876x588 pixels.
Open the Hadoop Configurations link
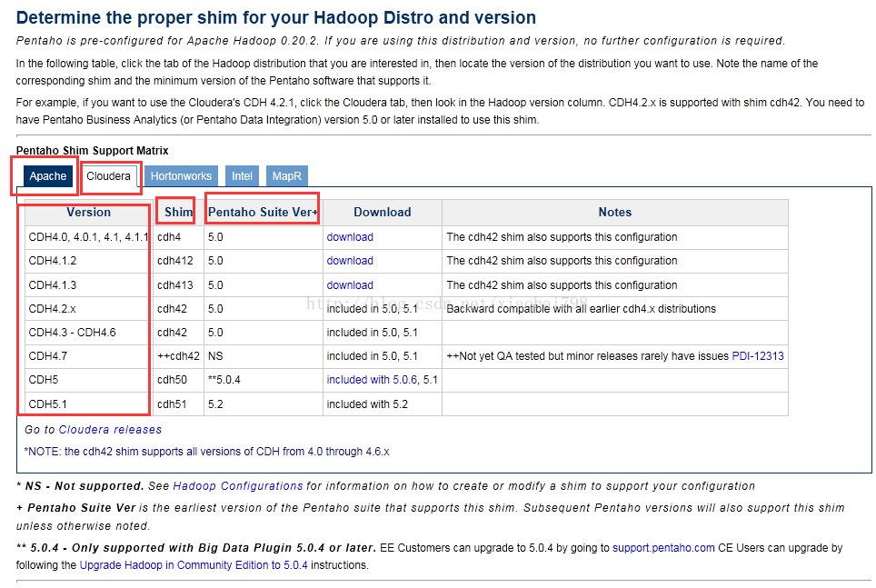tap(238, 485)
